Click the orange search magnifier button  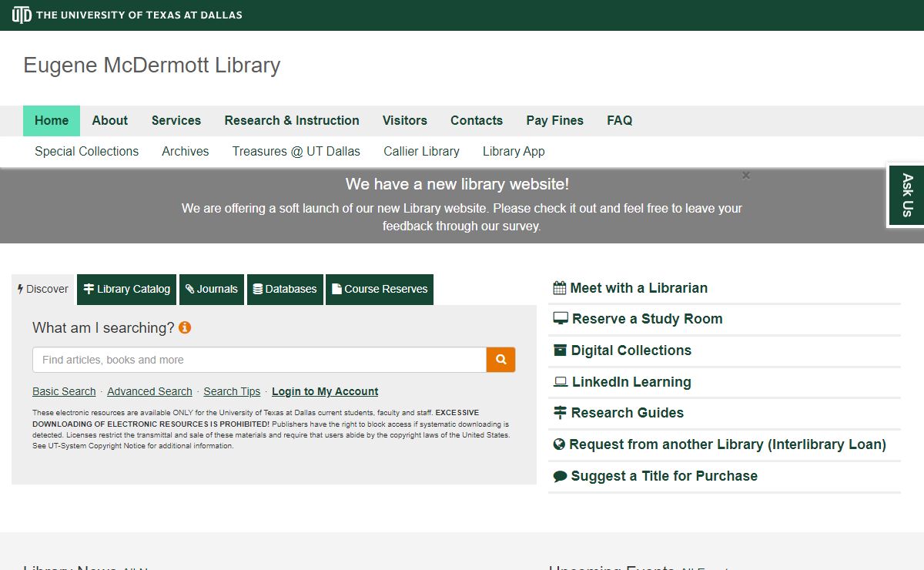coord(500,360)
